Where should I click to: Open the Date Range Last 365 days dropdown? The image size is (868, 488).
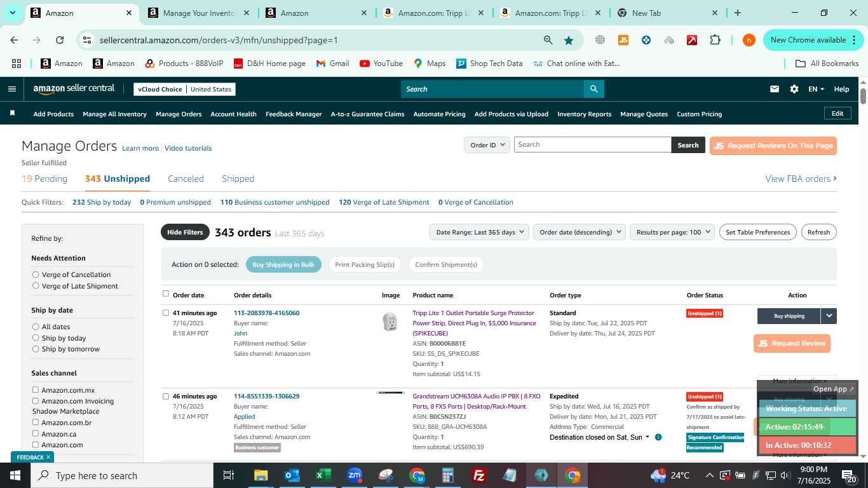click(x=479, y=232)
